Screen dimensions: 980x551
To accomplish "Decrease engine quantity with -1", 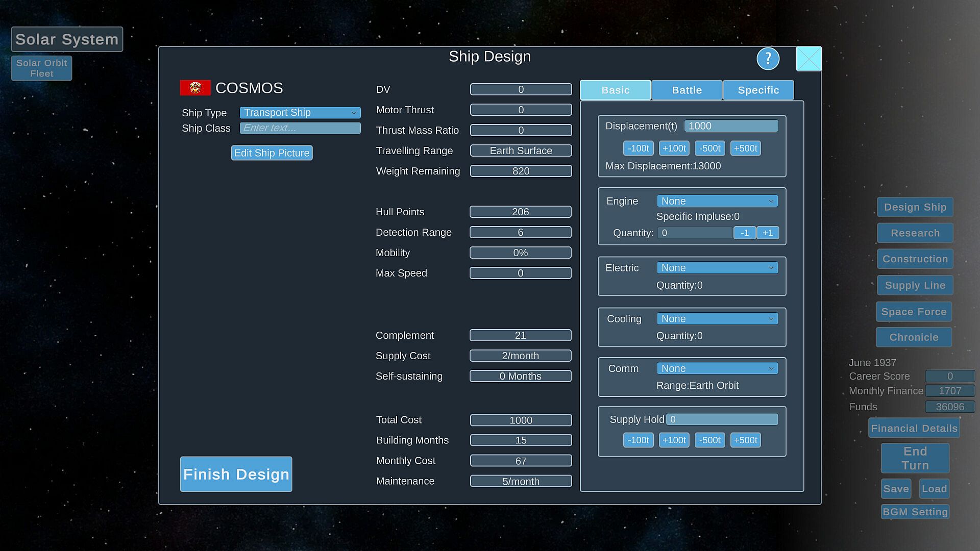I will tap(744, 233).
